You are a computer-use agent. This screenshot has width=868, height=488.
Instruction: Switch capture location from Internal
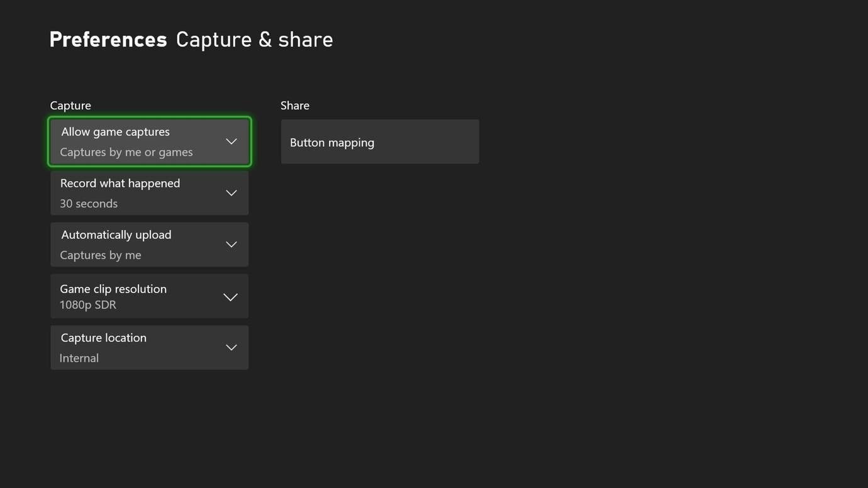click(x=149, y=347)
